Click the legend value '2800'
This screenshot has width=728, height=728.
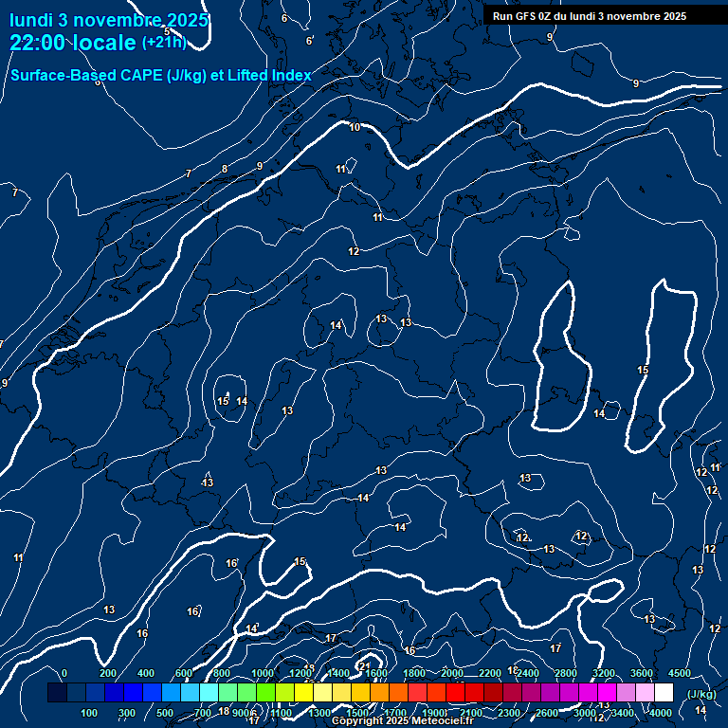pyautogui.click(x=566, y=673)
